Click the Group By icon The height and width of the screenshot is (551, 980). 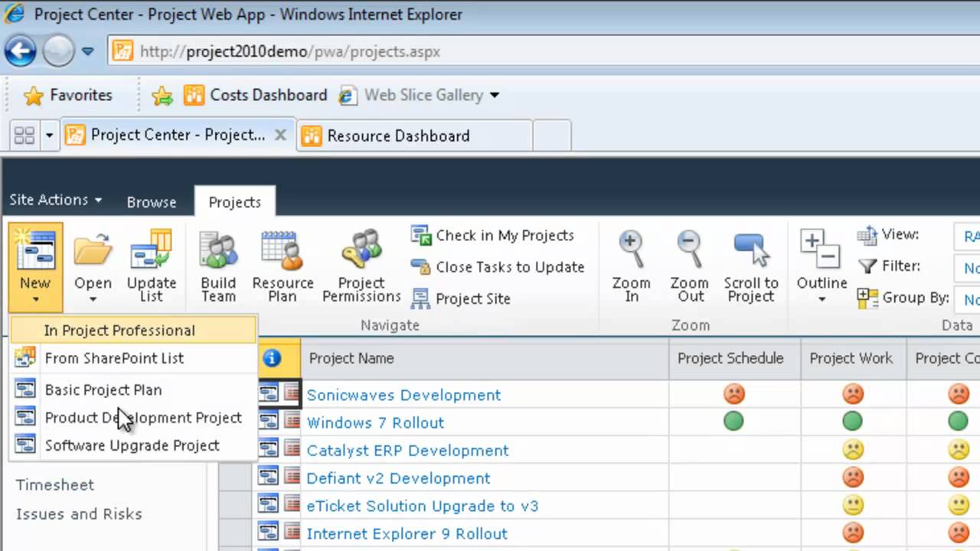point(867,298)
